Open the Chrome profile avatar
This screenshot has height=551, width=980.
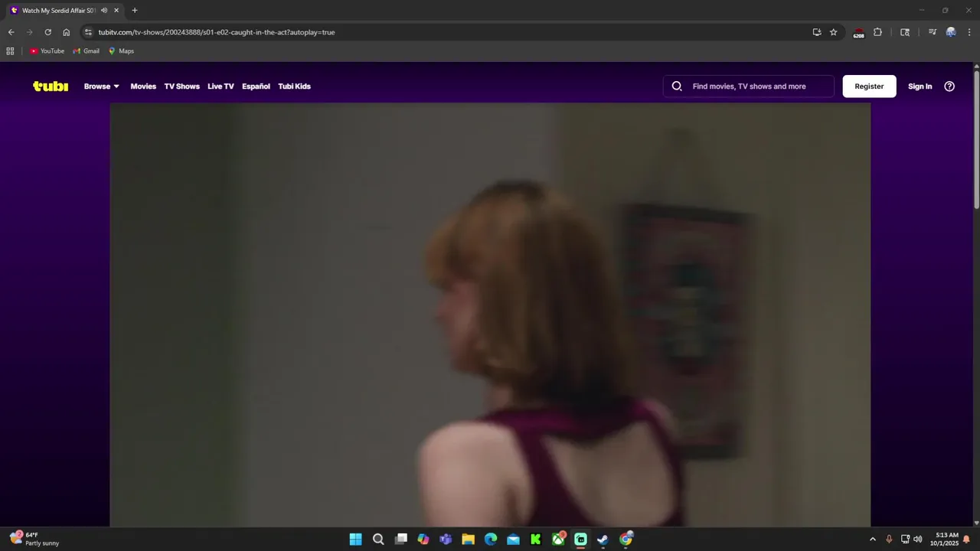click(x=951, y=32)
